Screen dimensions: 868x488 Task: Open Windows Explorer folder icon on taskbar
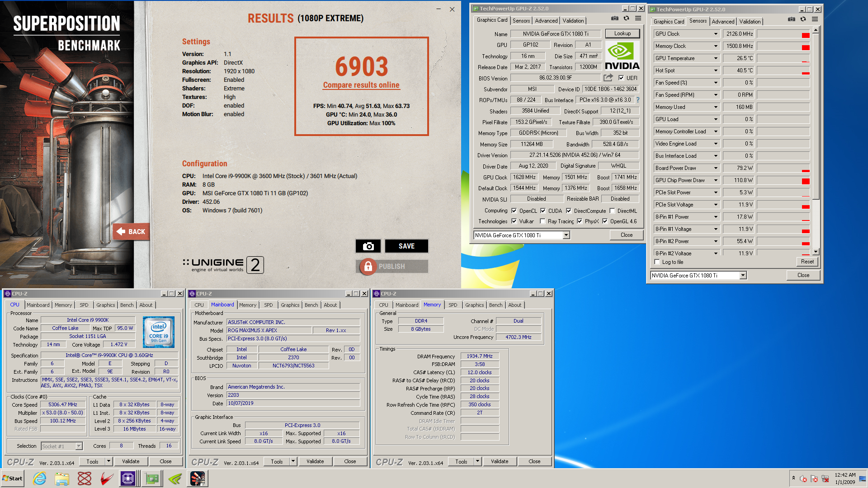(x=62, y=479)
